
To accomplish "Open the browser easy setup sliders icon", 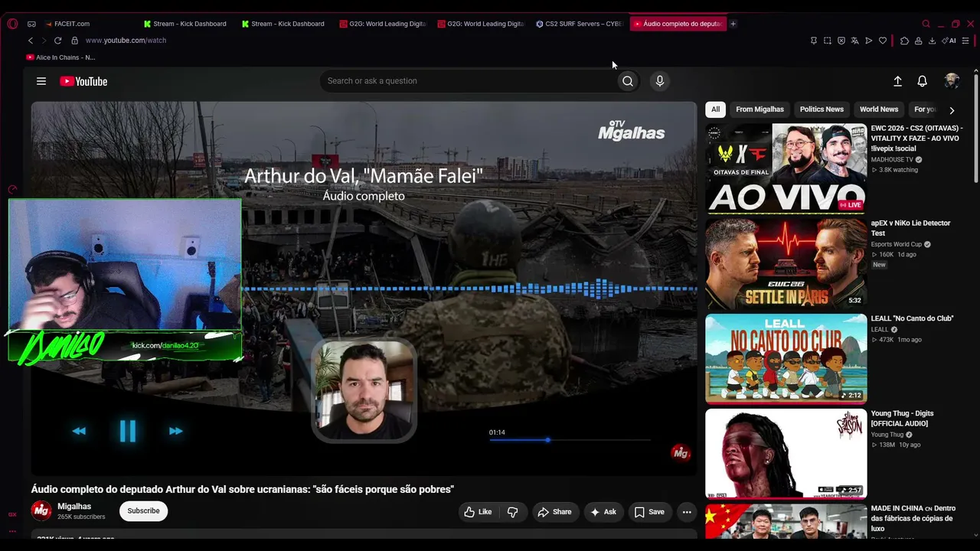I will pyautogui.click(x=965, y=41).
